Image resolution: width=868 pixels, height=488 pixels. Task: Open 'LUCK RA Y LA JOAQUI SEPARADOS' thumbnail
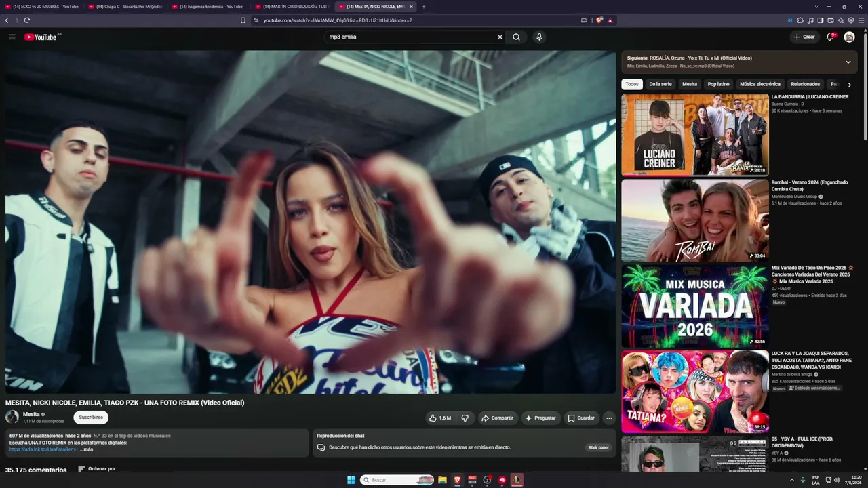695,391
